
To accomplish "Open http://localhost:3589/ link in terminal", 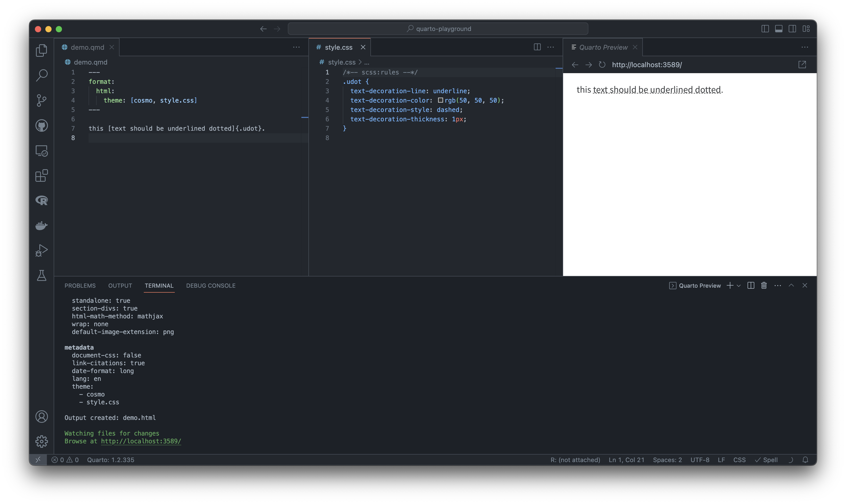I will coord(141,441).
